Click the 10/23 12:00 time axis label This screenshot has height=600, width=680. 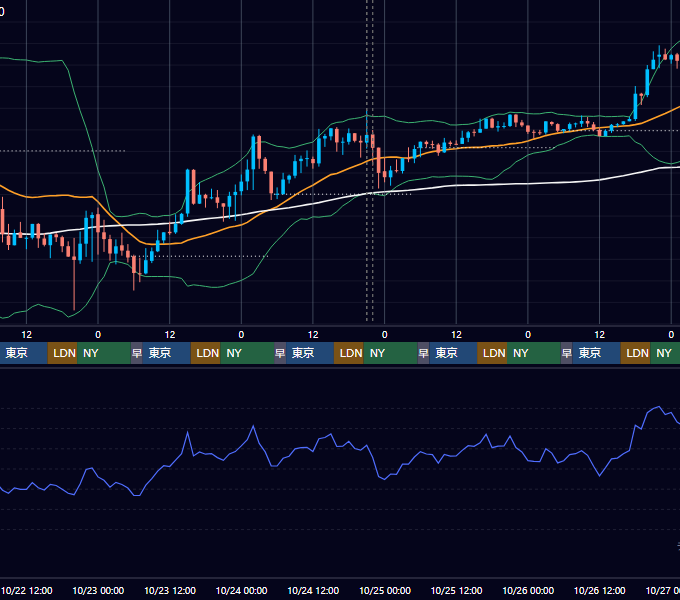pyautogui.click(x=170, y=590)
